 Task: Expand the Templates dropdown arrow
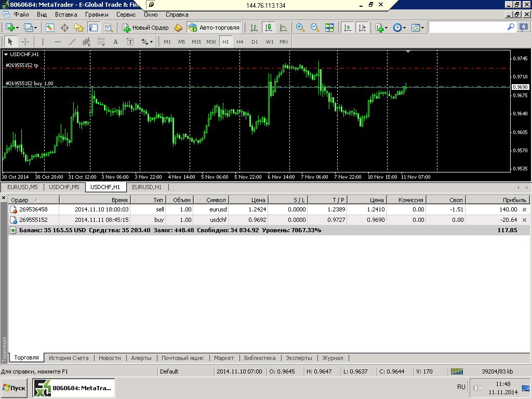[422, 28]
